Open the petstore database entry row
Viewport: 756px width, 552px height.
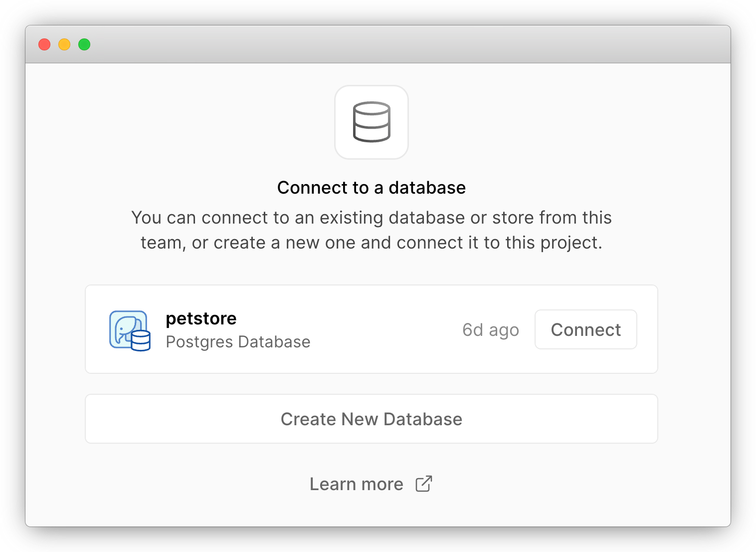coord(371,329)
